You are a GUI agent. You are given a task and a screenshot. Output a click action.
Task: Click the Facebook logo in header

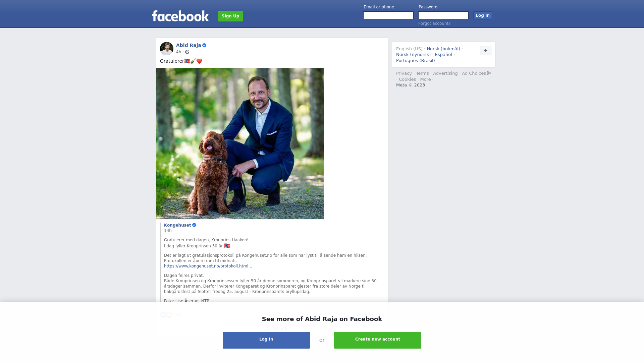(x=180, y=16)
